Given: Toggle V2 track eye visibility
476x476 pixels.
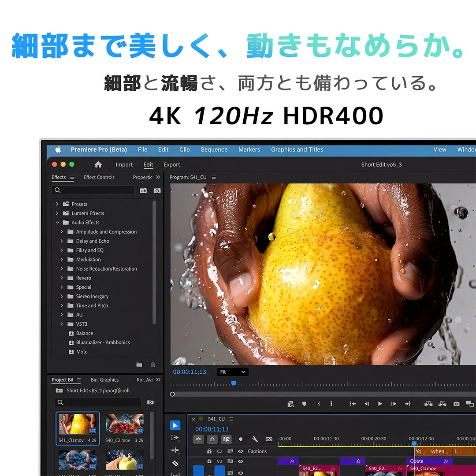Looking at the screenshot, I should tap(241, 461).
